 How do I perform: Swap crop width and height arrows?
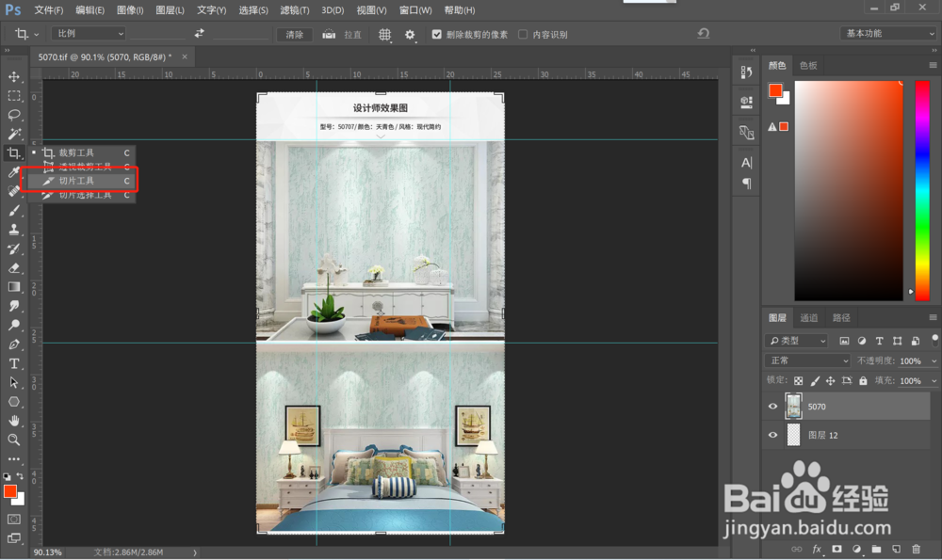(x=200, y=34)
